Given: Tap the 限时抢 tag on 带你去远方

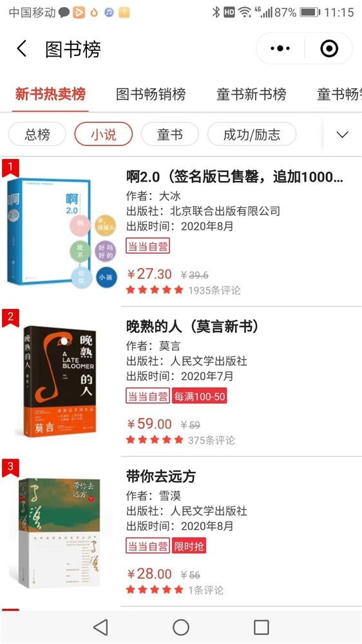Looking at the screenshot, I should coord(189,546).
